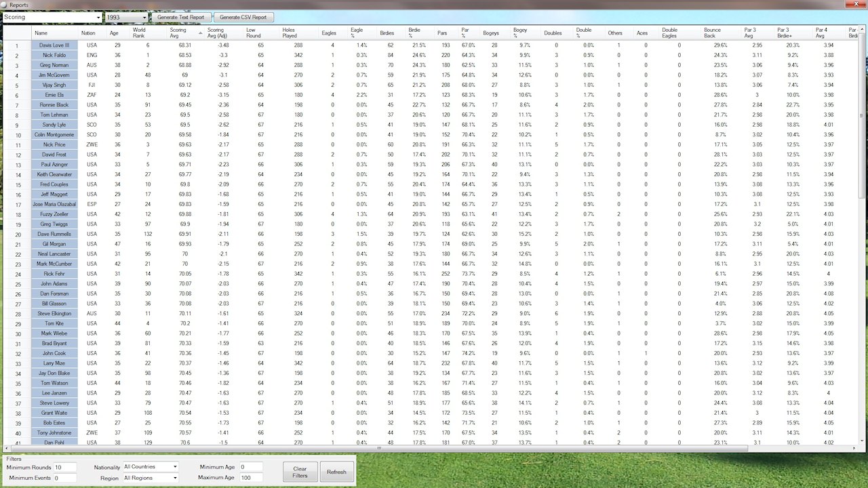868x488 pixels.
Task: Select player Greg Norman
Action: [x=55, y=65]
